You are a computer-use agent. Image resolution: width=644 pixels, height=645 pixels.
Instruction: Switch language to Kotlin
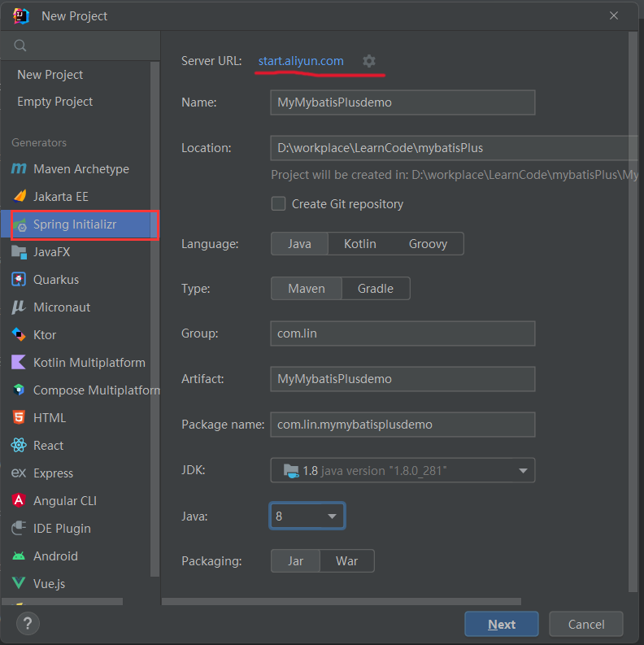(360, 243)
